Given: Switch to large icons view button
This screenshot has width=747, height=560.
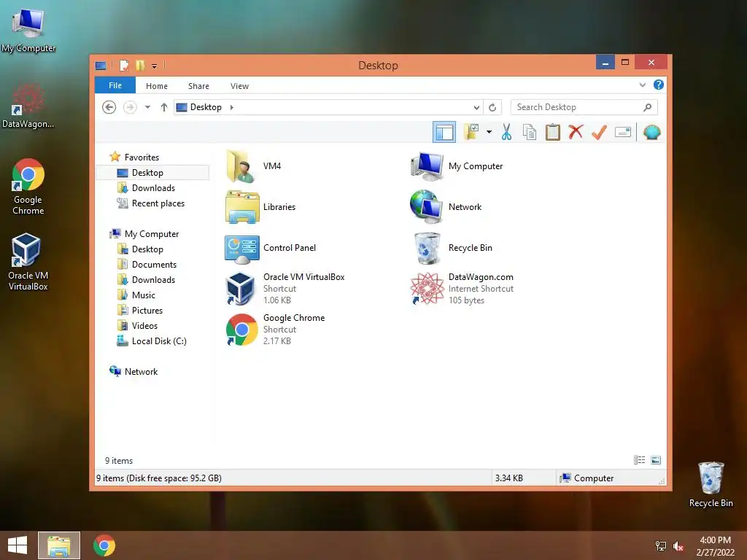Looking at the screenshot, I should click(x=656, y=459).
